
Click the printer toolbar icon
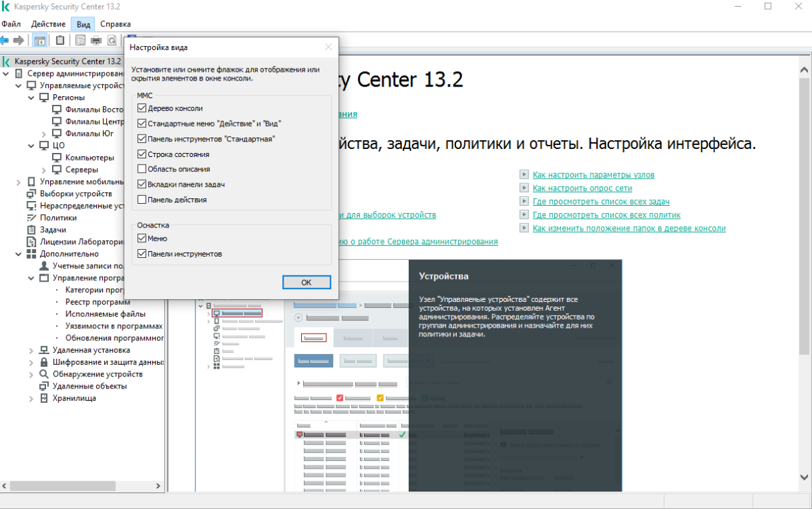point(96,41)
